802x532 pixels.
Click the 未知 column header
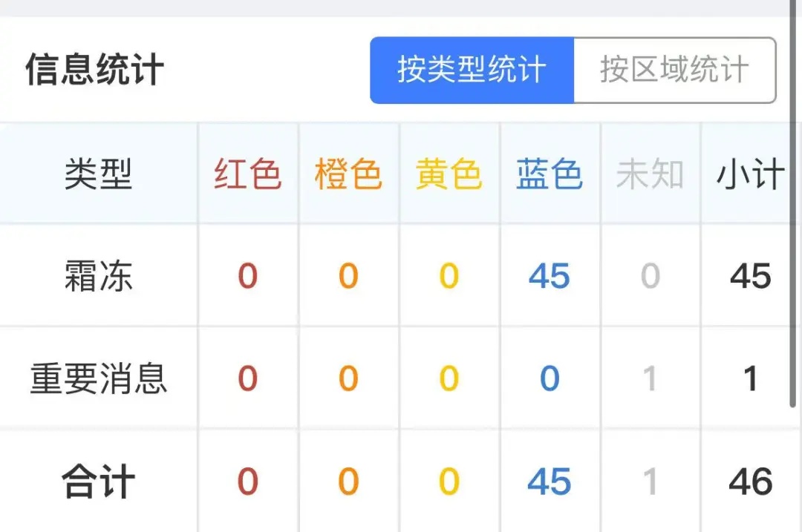(x=650, y=174)
